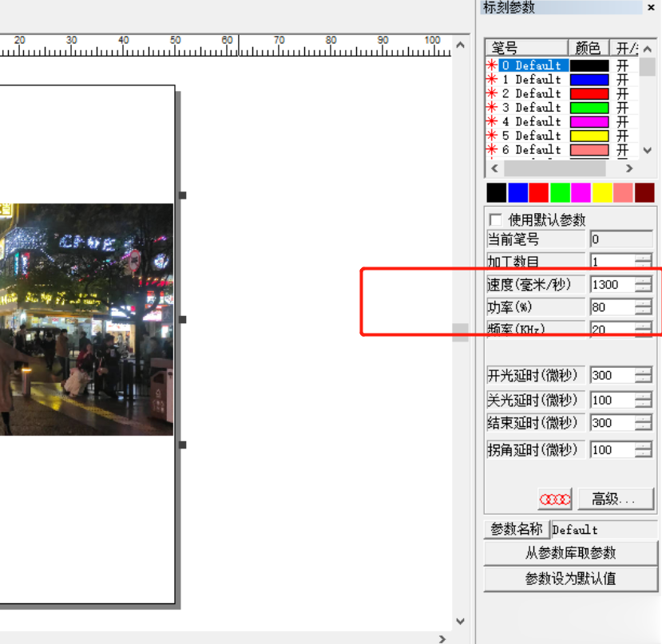
Task: Click the image on the canvas
Action: (x=86, y=319)
